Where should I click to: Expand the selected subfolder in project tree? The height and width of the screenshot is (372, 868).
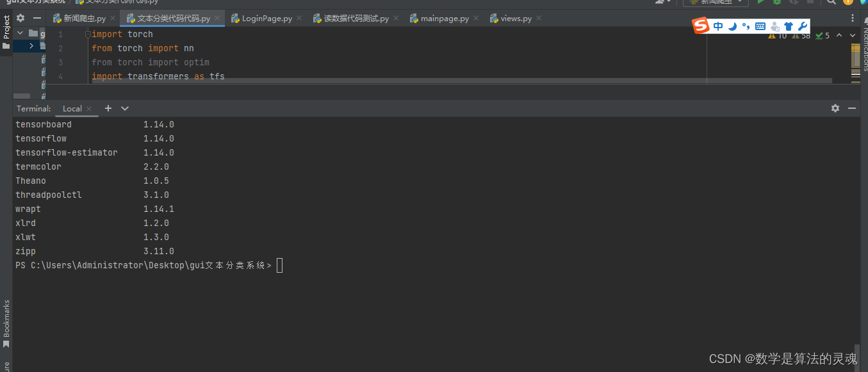pyautogui.click(x=31, y=46)
